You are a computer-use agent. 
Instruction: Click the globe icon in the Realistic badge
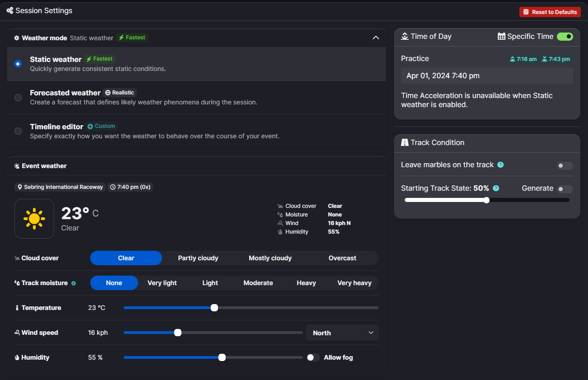108,93
